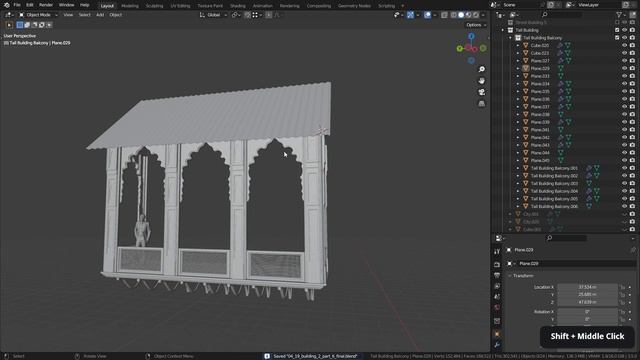The height and width of the screenshot is (360, 640).
Task: Hide Plane.033 in viewport via eye icon
Action: coord(624,76)
